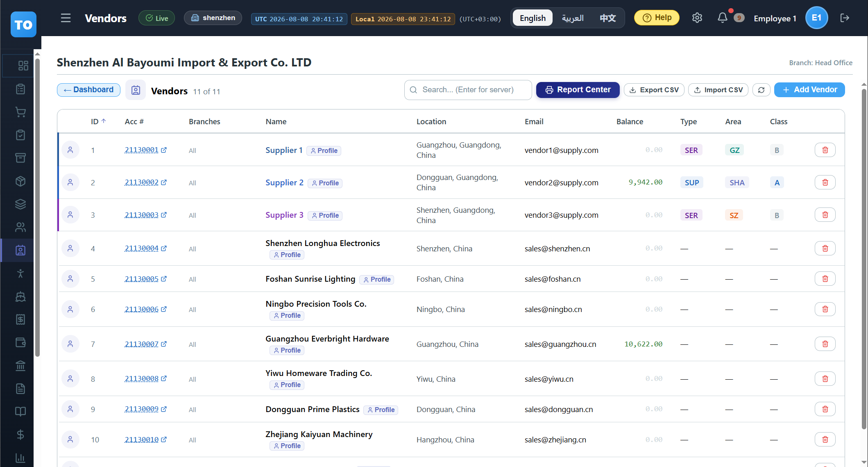Screen dimensions: 868x467
Task: Open the bank building sidebar icon
Action: [x=20, y=366]
